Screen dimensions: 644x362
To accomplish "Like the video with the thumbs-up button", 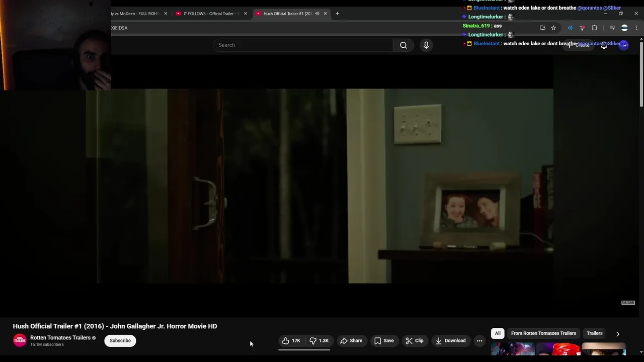I will coord(291,340).
